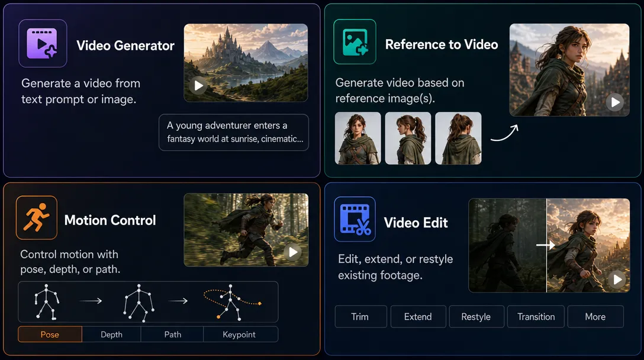The image size is (644, 360).
Task: Open the Video Generator icon
Action: click(x=43, y=43)
